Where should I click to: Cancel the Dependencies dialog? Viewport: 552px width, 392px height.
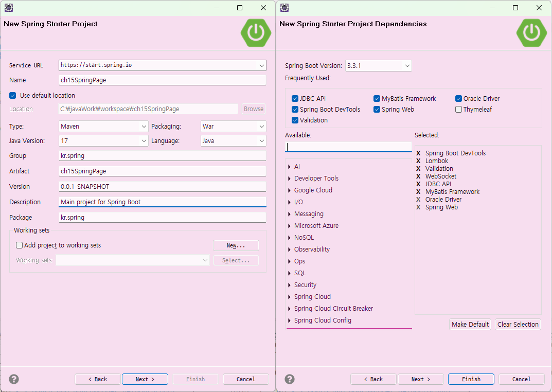click(x=521, y=379)
